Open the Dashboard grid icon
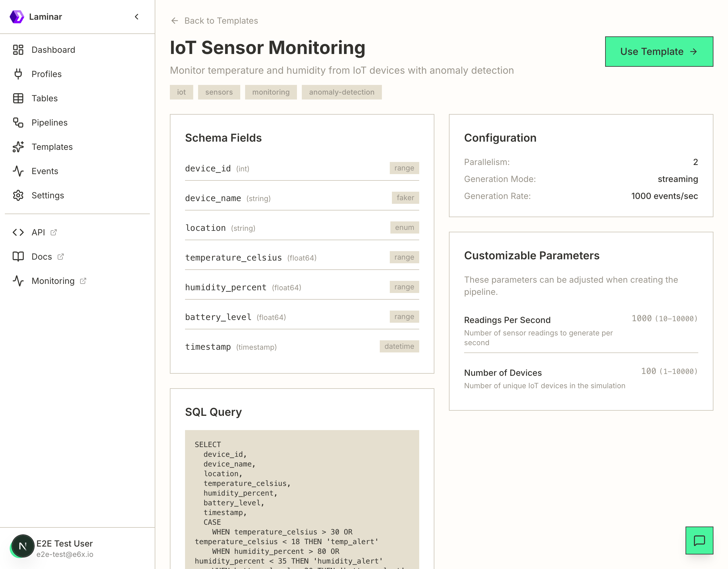The image size is (728, 569). tap(18, 50)
